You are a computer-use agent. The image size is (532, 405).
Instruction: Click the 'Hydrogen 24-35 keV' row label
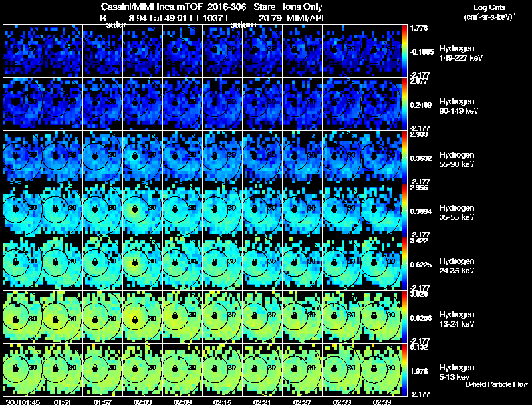pyautogui.click(x=457, y=266)
